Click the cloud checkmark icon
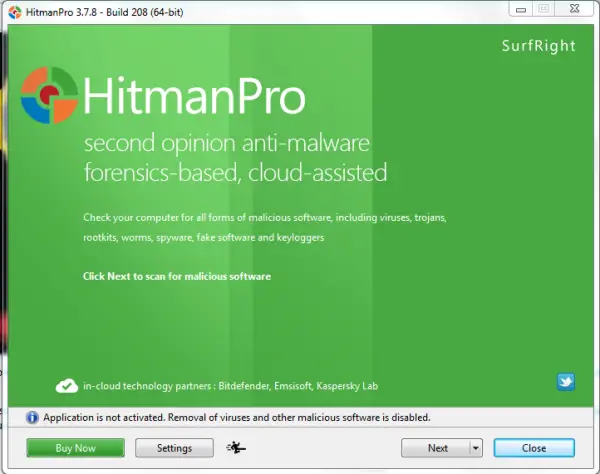Screen dimensions: 600x474 pyautogui.click(x=67, y=386)
